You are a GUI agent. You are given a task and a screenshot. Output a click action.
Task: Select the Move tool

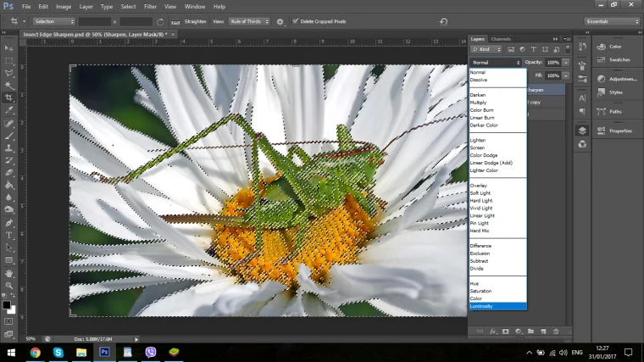[8, 48]
